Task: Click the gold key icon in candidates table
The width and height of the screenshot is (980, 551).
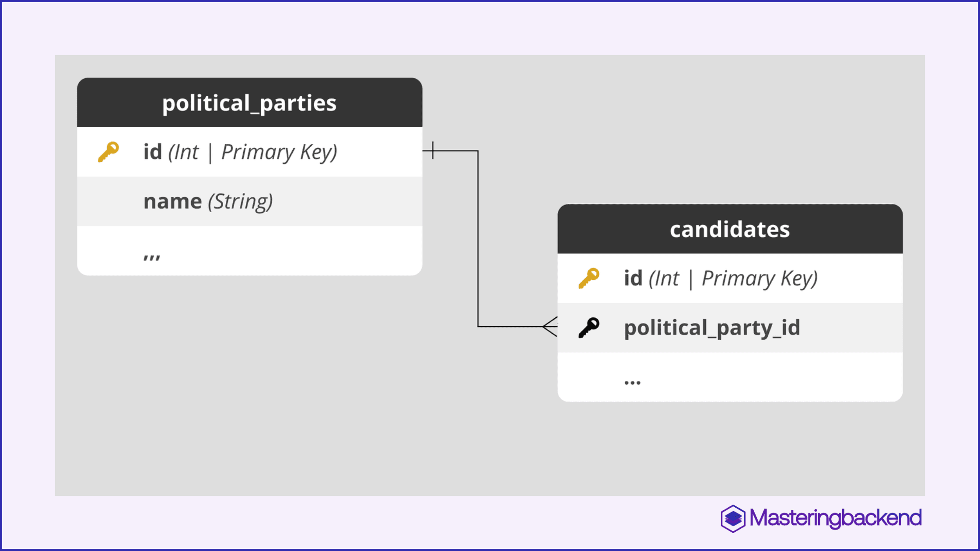Action: 589,278
